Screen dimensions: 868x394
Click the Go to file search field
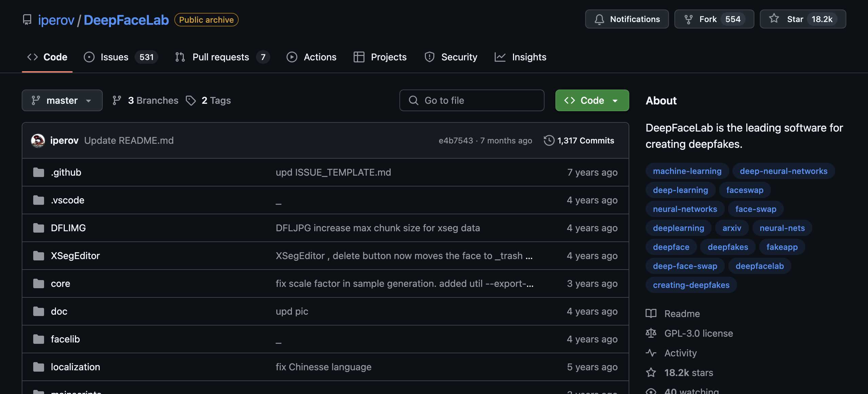click(472, 100)
